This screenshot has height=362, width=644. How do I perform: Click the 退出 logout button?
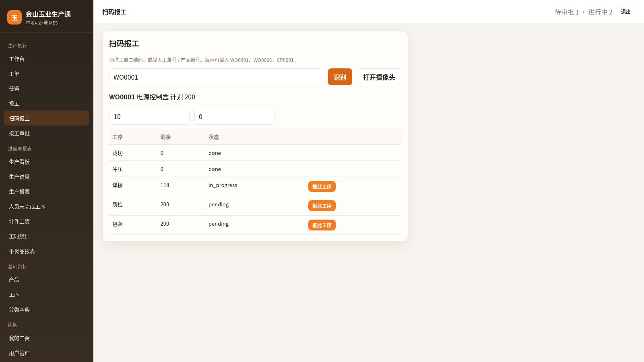625,12
